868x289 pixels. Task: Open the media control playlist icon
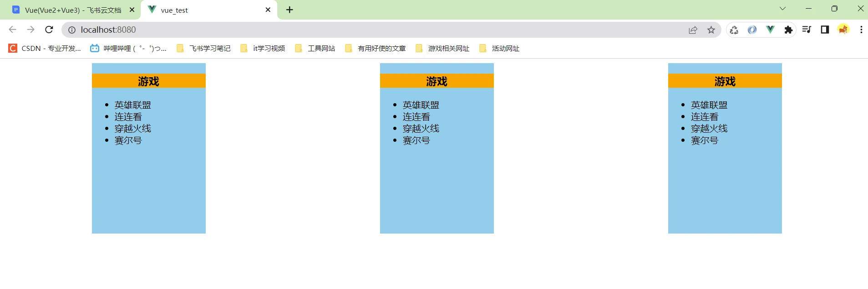(x=807, y=30)
